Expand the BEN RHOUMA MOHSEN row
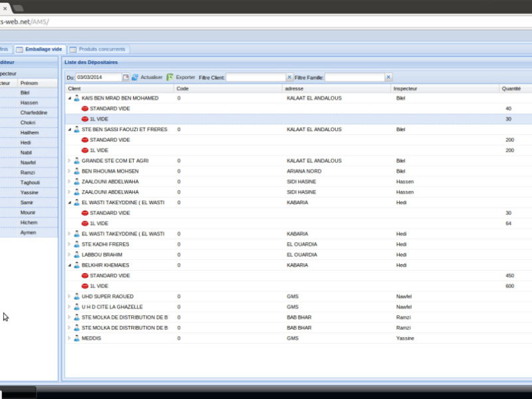This screenshot has height=399, width=532. 69,172
